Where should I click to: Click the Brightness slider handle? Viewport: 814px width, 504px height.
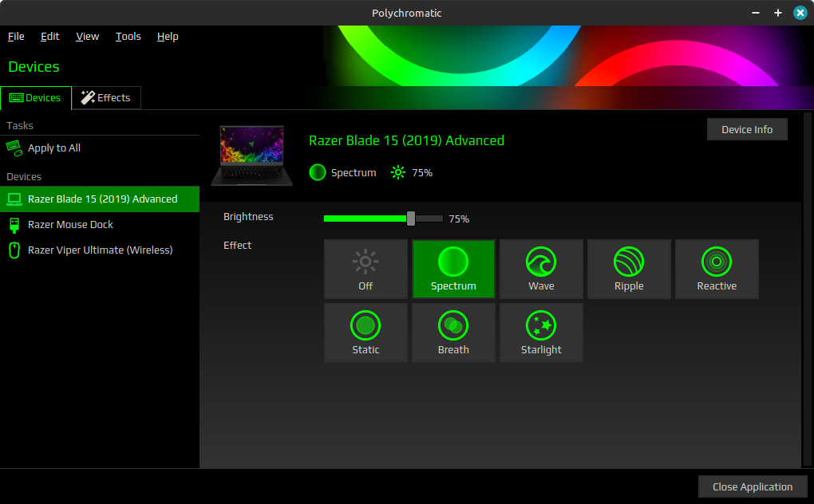[411, 219]
